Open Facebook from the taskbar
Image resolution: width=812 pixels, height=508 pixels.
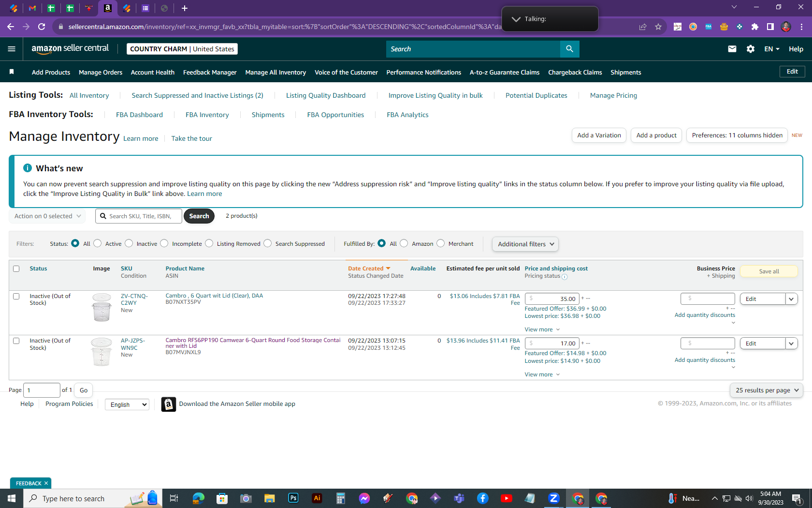(483, 498)
